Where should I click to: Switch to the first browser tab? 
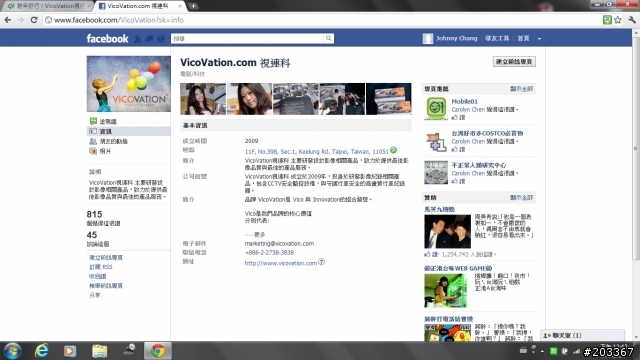47,6
